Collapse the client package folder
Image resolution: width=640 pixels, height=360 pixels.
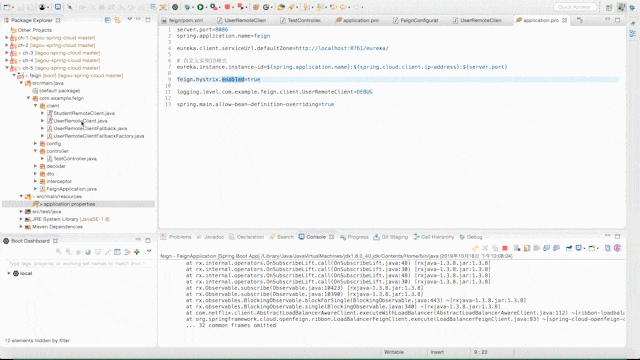(x=36, y=106)
